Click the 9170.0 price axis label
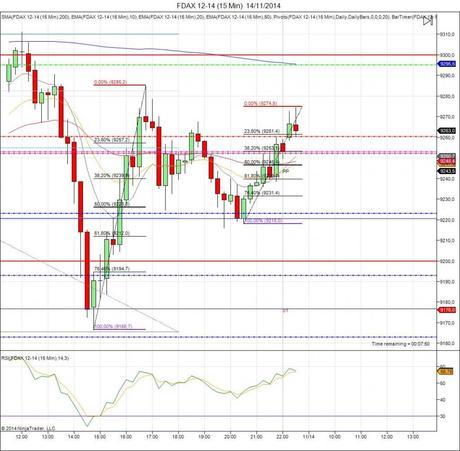The image size is (460, 451). coord(448,323)
